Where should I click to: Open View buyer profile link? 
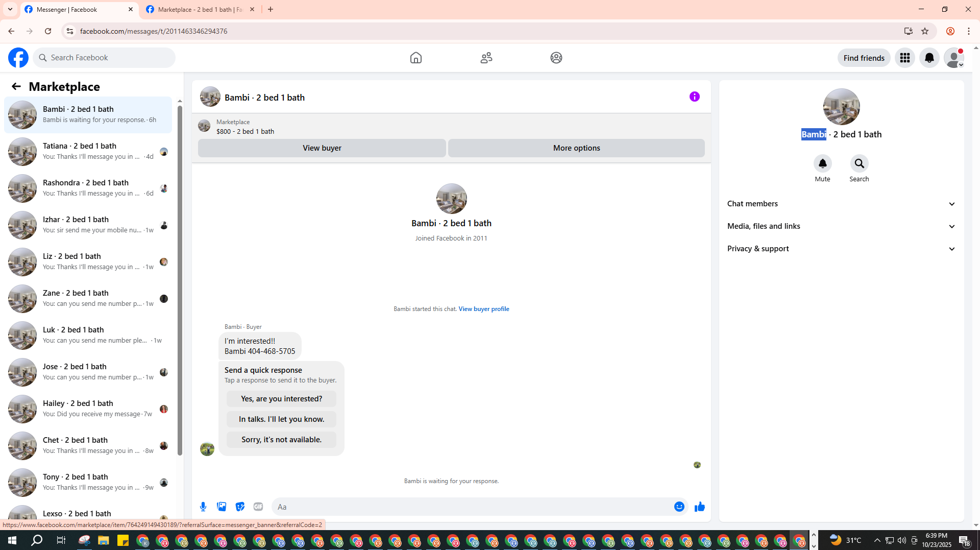click(x=484, y=309)
